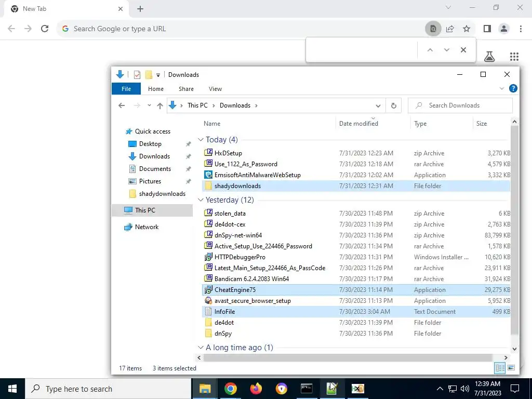The image size is (532, 399).
Task: Open Explorer help question mark icon
Action: coord(513,88)
